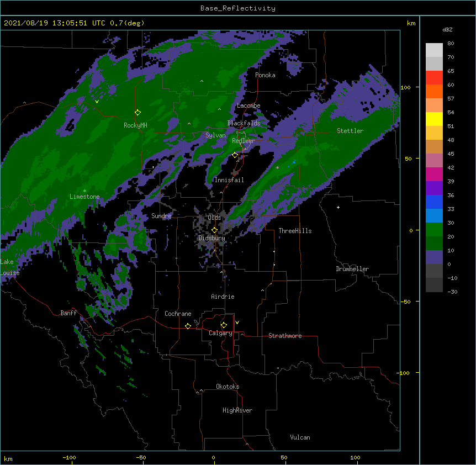Screen dimensions: 476x465
Task: Click the yellow diamond marker above RockyMH
Action: click(x=137, y=113)
